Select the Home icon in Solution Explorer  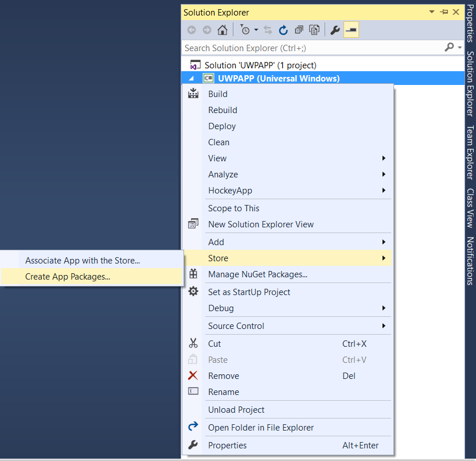(223, 30)
